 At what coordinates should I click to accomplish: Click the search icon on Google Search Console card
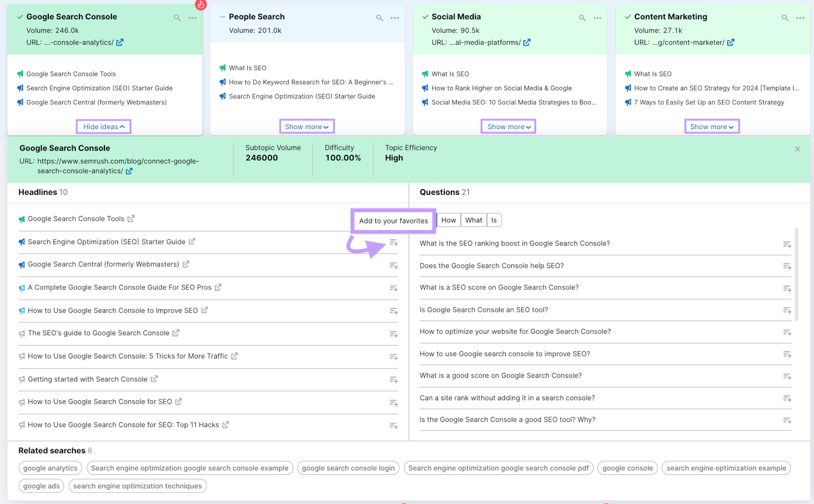tap(177, 17)
